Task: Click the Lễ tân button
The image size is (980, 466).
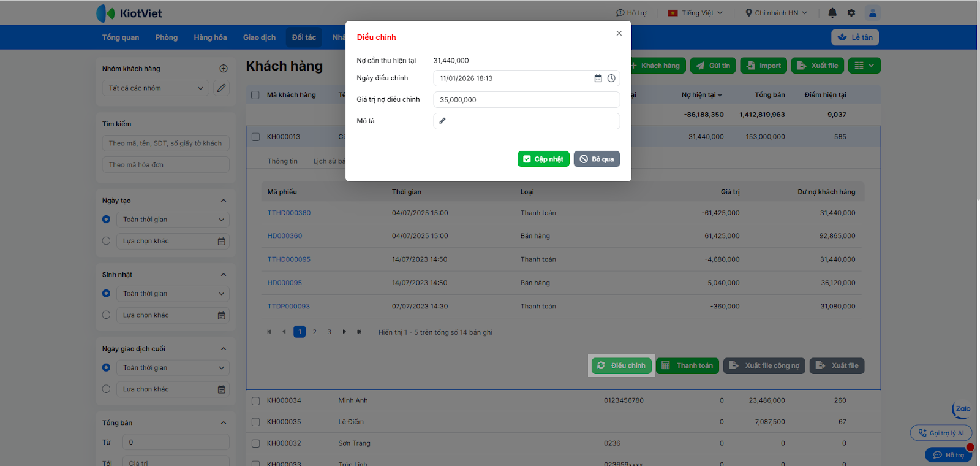Action: tap(855, 37)
